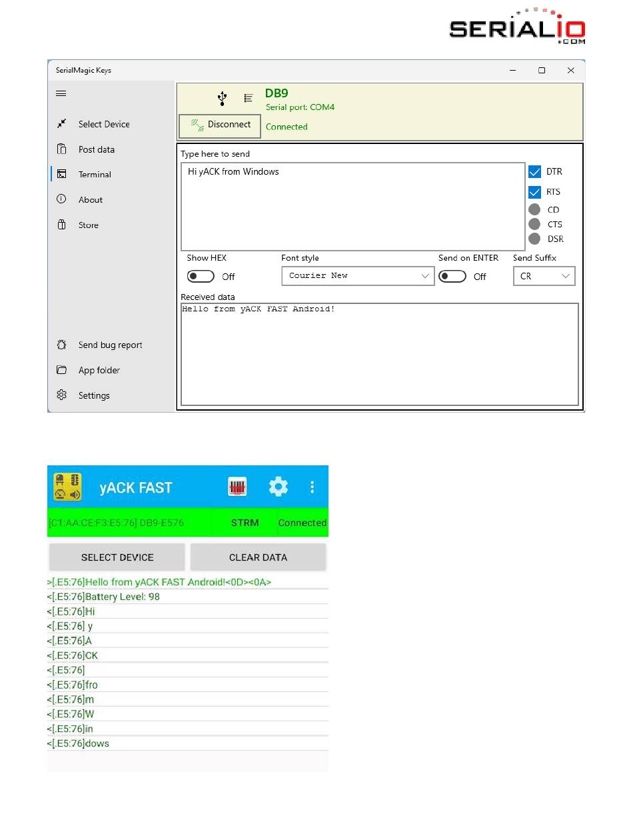Viewport: 633px width, 840px height.
Task: Open the Font style Courier New dropdown
Action: click(358, 275)
